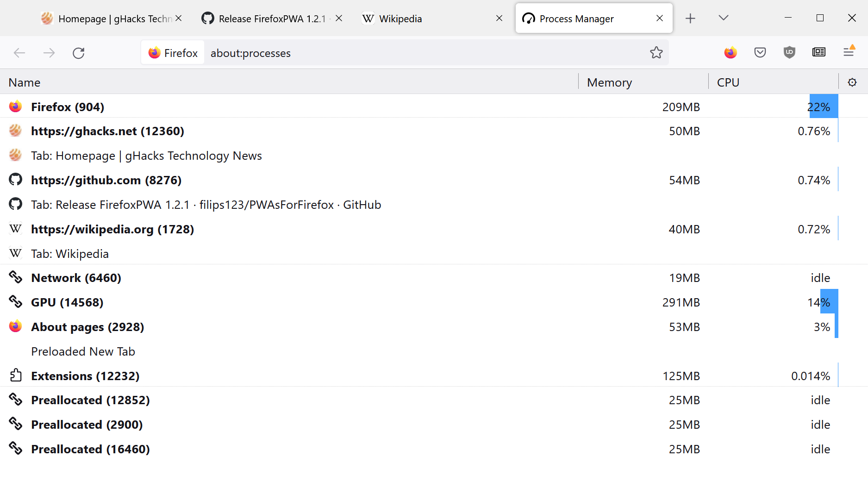The height and width of the screenshot is (488, 868).
Task: Click the Firefox icon beside About pages (2928)
Action: click(16, 326)
